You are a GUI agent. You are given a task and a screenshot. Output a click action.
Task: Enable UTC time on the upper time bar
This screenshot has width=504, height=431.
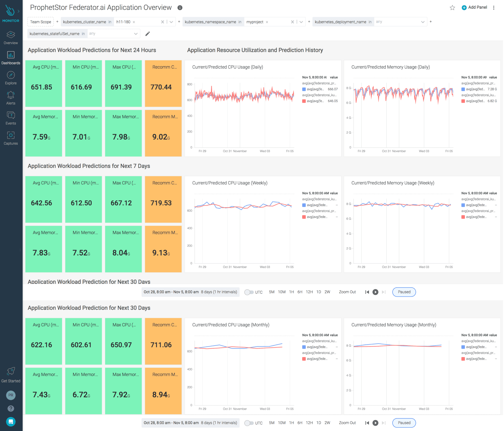tap(249, 292)
